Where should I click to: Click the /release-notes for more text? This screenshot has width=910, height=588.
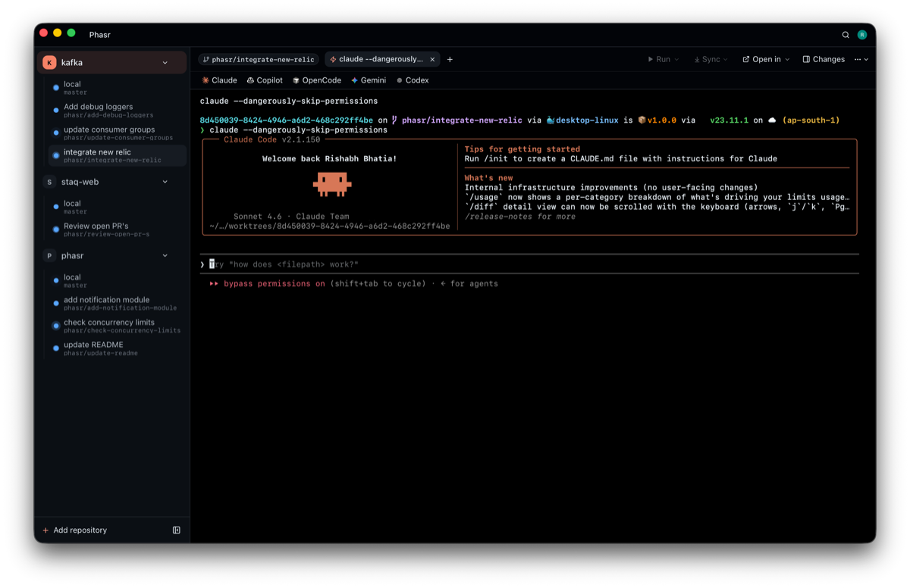point(520,217)
